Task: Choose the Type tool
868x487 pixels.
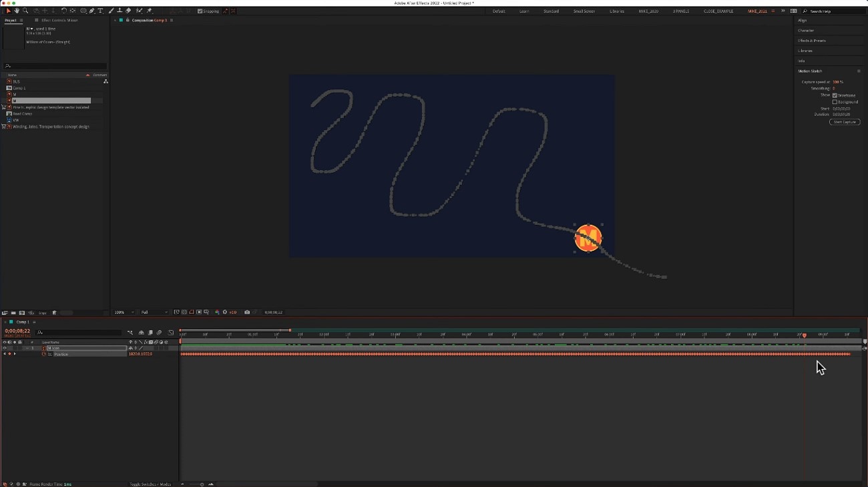Action: tap(100, 11)
